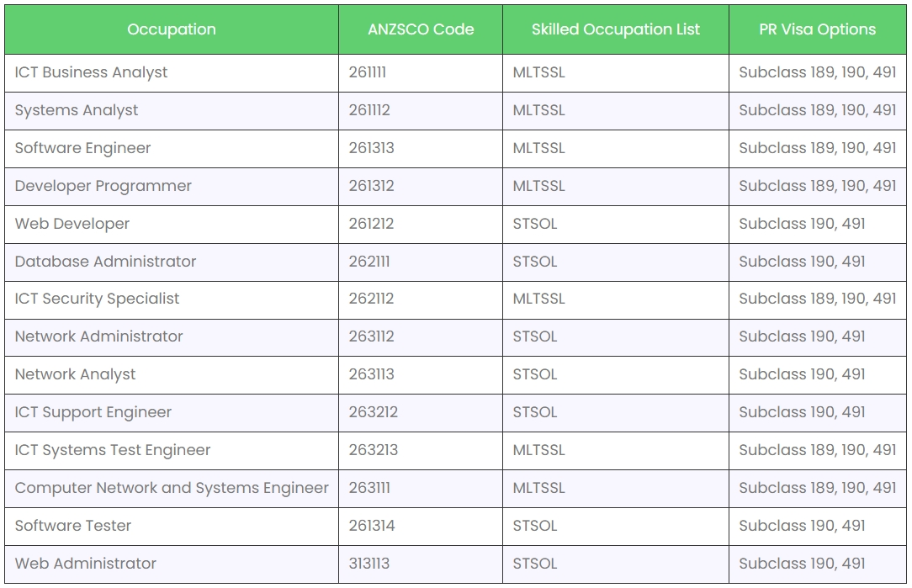This screenshot has height=588, width=912.
Task: Click the Web Administrator visa subclass cell
Action: coord(802,564)
